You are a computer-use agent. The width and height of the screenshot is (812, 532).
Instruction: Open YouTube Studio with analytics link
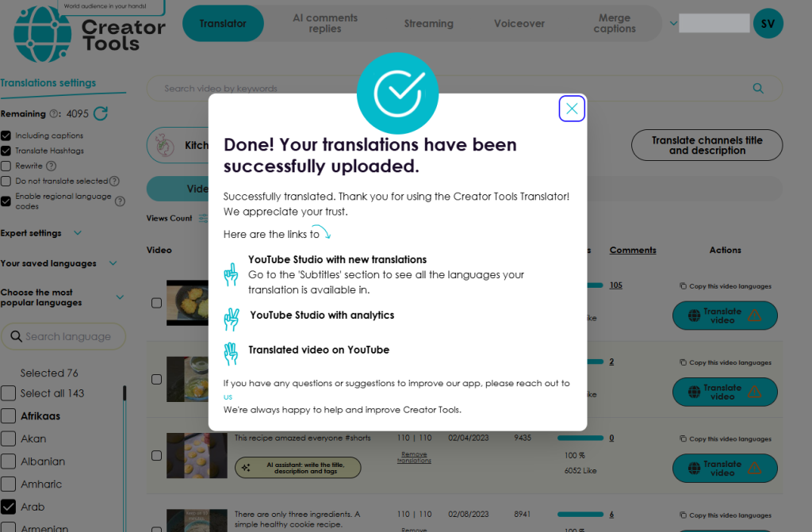(322, 315)
